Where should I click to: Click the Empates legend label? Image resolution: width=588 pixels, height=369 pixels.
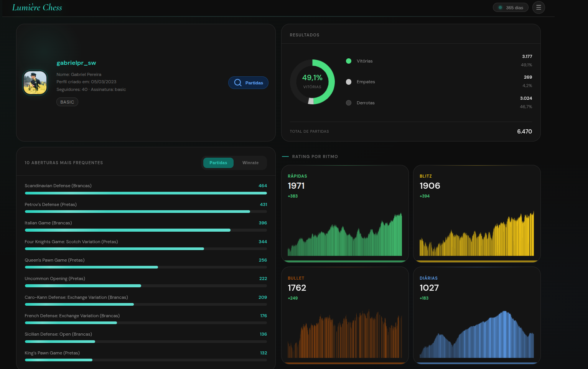click(366, 82)
